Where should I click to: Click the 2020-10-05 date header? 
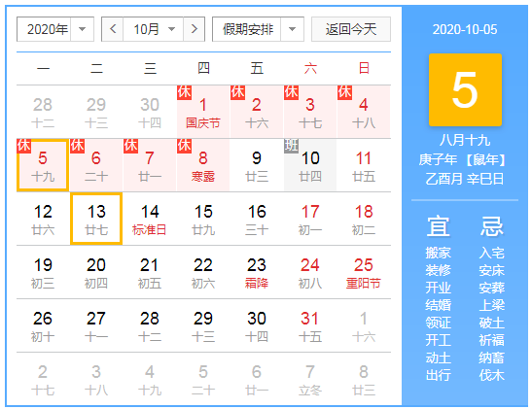[465, 29]
